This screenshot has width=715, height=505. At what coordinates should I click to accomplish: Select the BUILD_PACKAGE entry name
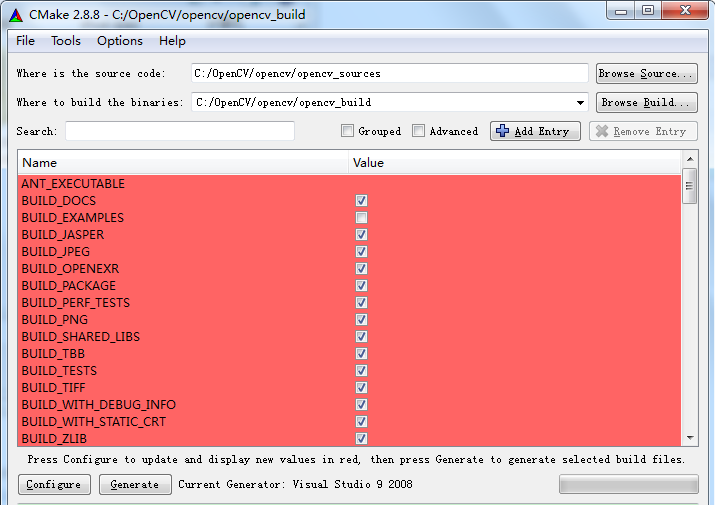(69, 286)
